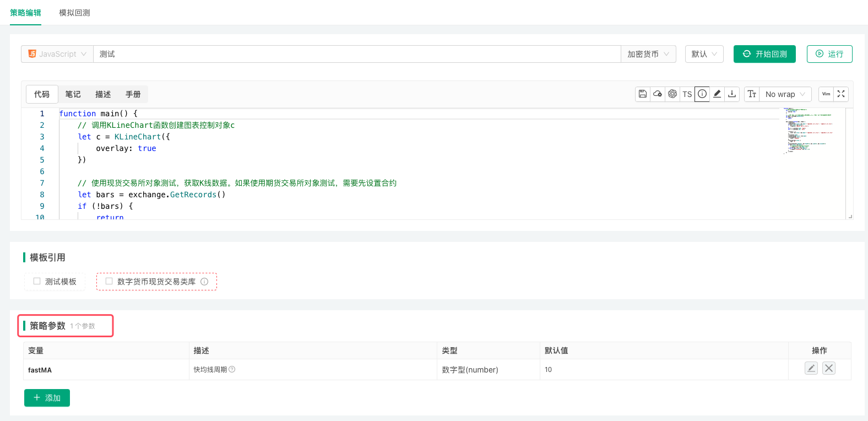Click the download icon in the editor toolbar
Viewport: 868px width, 421px height.
[732, 94]
